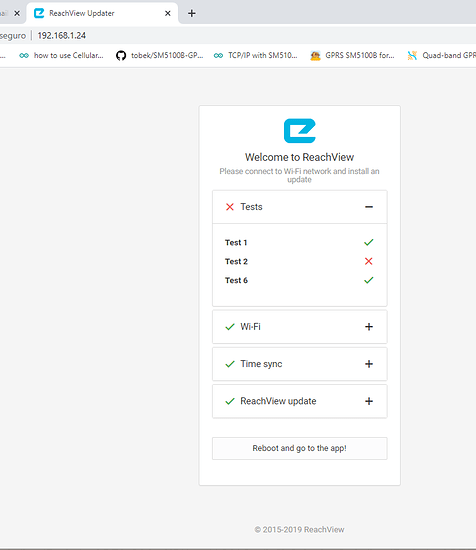Viewport: 476px width, 550px height.
Task: Click the address bar showing 192.168.1.24
Action: pos(62,35)
